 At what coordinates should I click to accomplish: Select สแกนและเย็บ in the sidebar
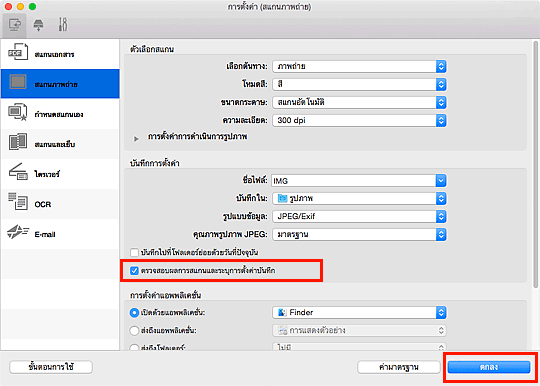click(x=60, y=144)
